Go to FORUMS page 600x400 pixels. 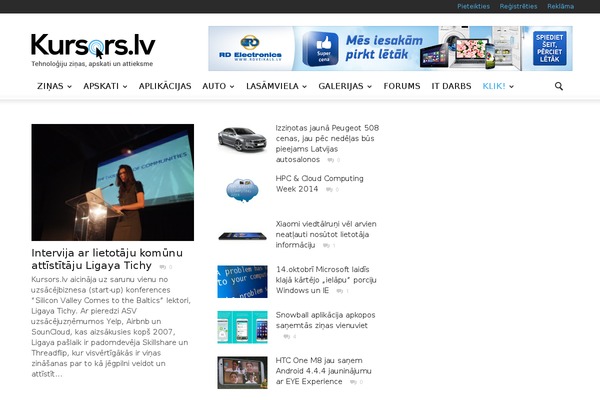pyautogui.click(x=402, y=86)
